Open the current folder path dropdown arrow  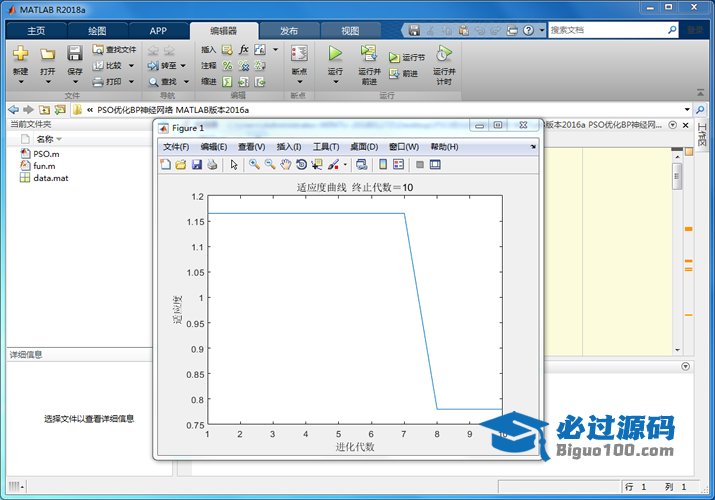(687, 109)
